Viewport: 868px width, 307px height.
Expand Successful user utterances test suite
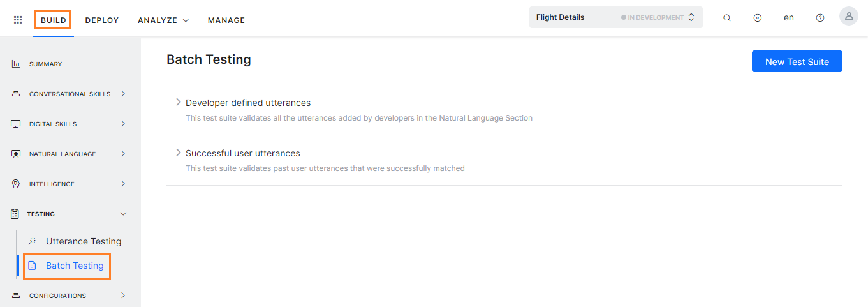[179, 153]
